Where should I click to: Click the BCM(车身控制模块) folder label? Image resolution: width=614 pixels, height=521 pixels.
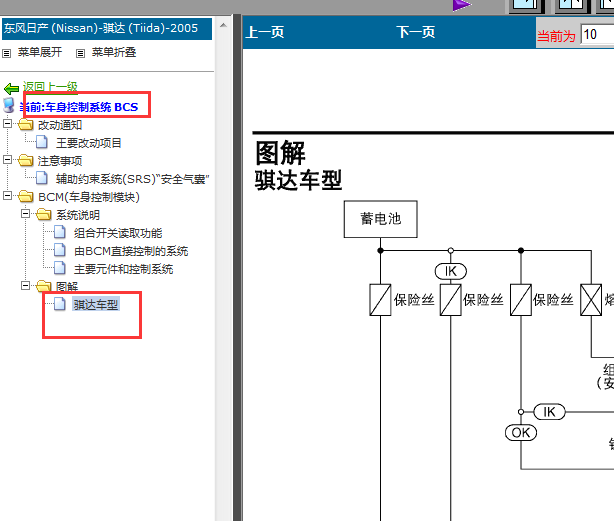[x=89, y=197]
